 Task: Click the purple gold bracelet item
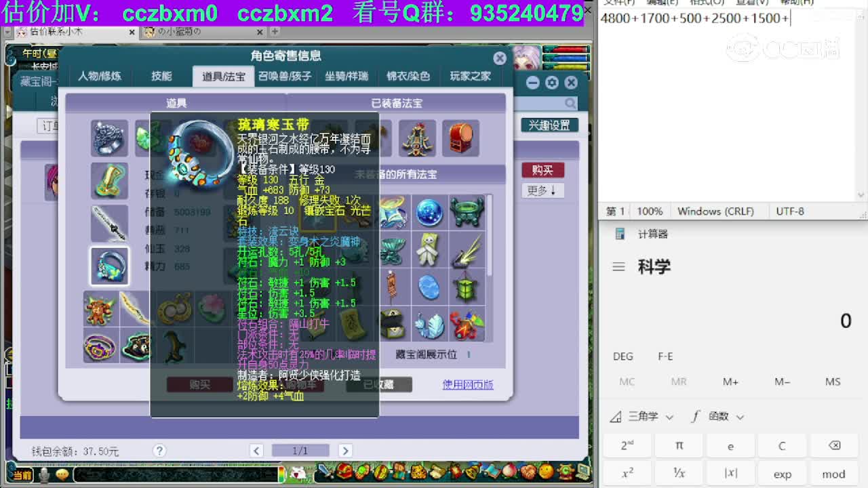pos(100,345)
